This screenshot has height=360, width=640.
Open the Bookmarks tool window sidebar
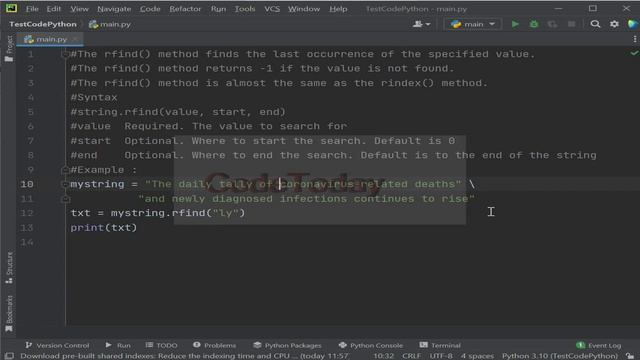(x=9, y=313)
